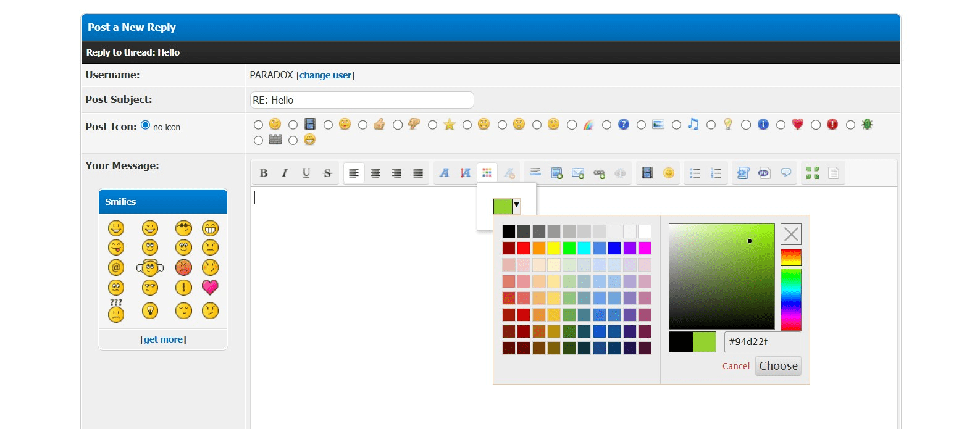Click the 'change user' link
Viewport: 980px width, 429px height.
[x=325, y=75]
